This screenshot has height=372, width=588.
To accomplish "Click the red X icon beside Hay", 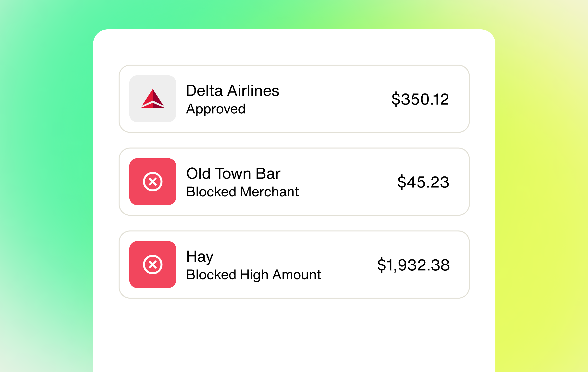I will tap(153, 265).
